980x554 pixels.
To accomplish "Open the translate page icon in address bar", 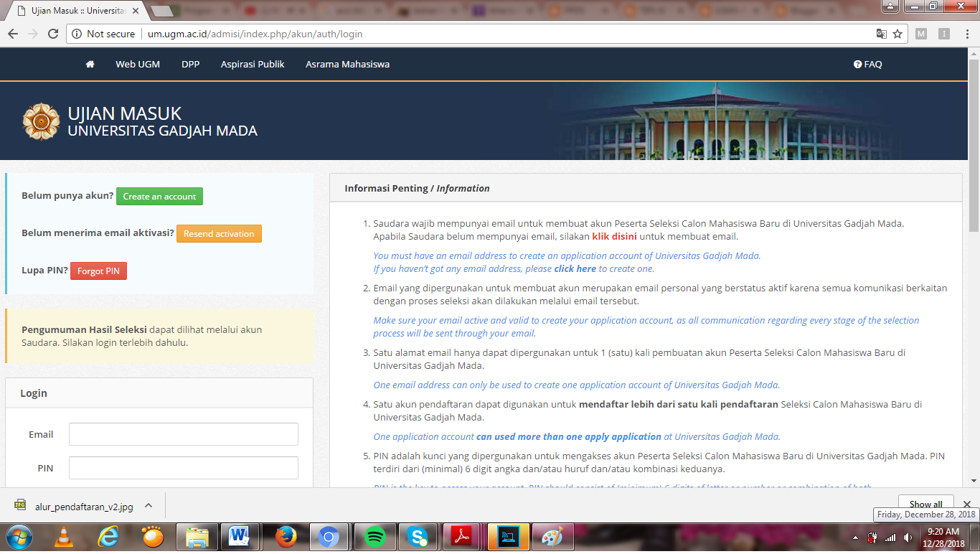I will pos(882,34).
